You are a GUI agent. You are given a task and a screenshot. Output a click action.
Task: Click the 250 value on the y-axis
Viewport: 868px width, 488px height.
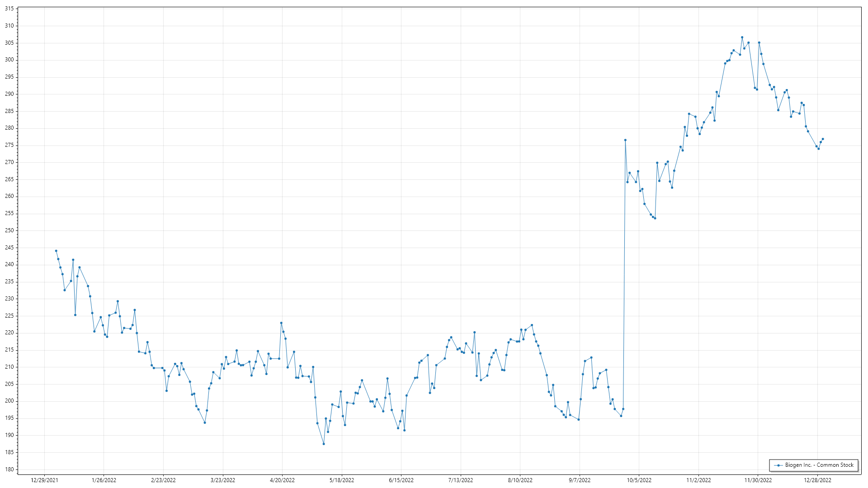[9, 230]
